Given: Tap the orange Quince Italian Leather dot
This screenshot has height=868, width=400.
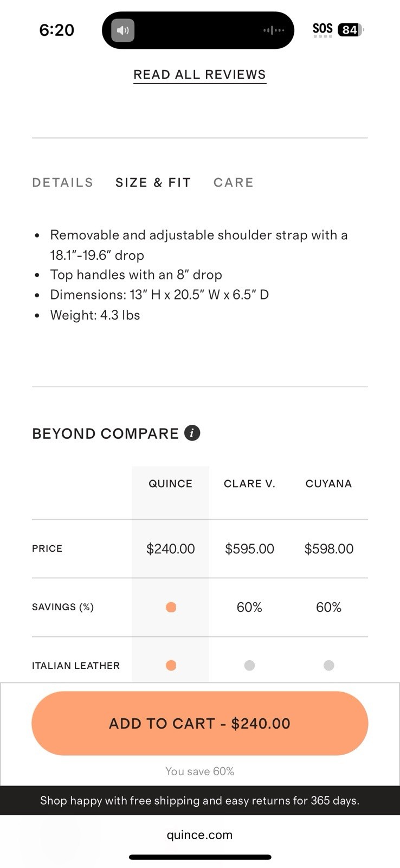Looking at the screenshot, I should pos(171,665).
